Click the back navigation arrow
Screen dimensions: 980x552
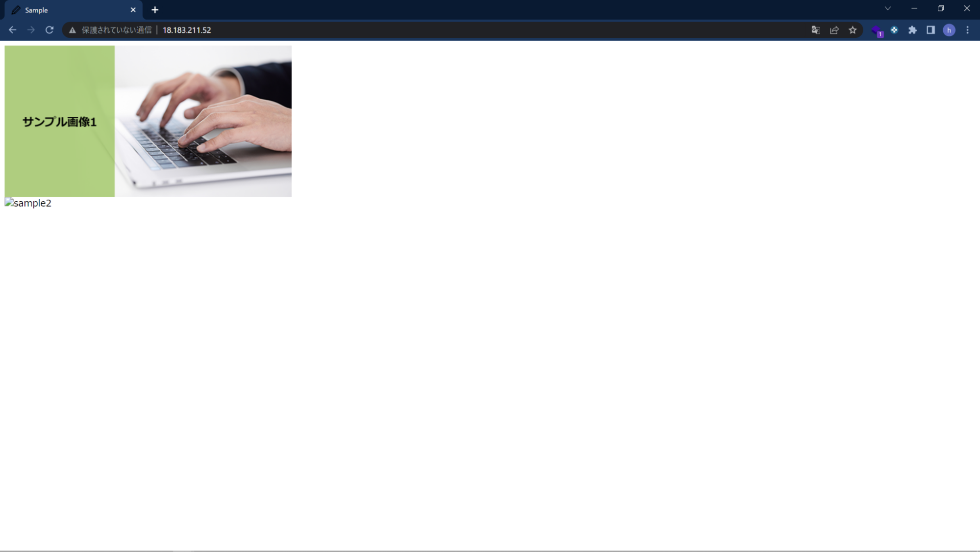(13, 29)
